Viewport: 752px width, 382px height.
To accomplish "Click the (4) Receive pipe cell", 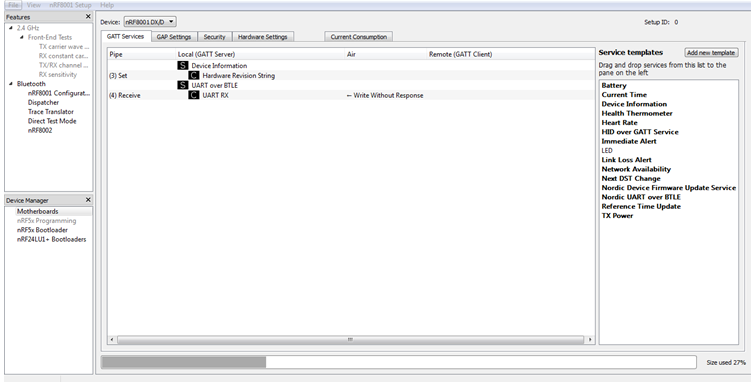I will coord(125,95).
